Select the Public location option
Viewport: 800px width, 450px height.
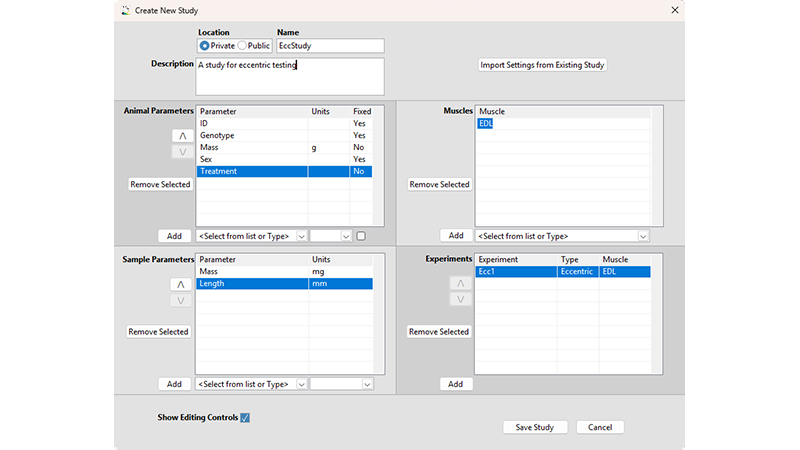coord(242,46)
